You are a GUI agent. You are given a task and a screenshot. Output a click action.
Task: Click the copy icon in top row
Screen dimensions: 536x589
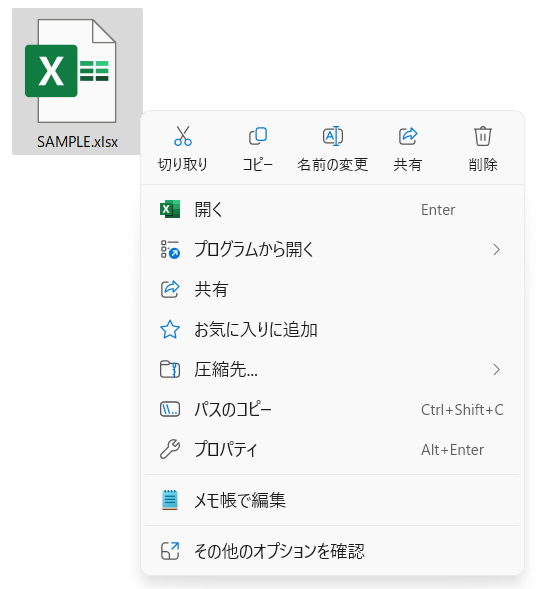[x=258, y=136]
